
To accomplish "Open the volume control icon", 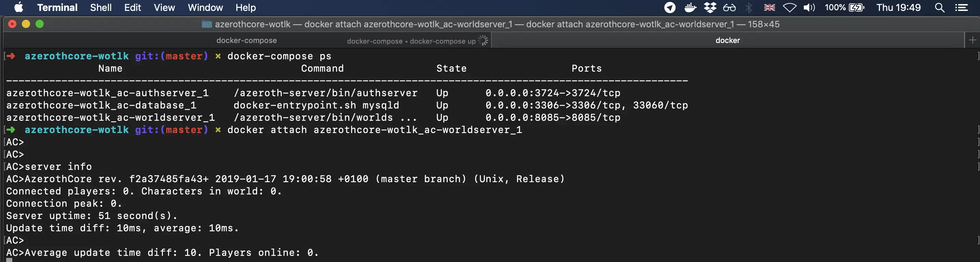I will [x=809, y=8].
